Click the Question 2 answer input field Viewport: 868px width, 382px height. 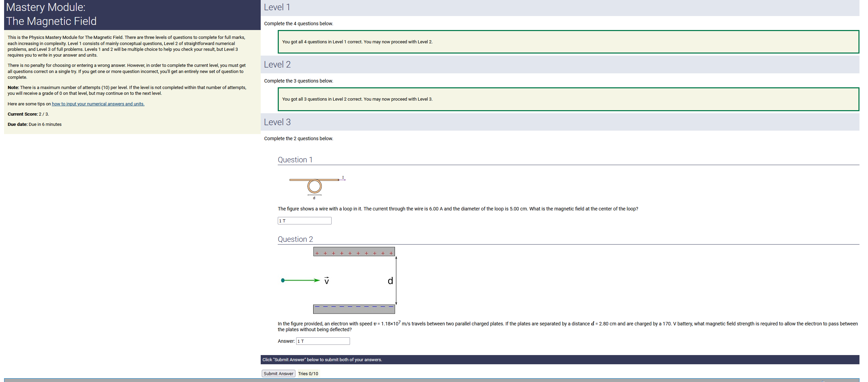[x=323, y=341]
